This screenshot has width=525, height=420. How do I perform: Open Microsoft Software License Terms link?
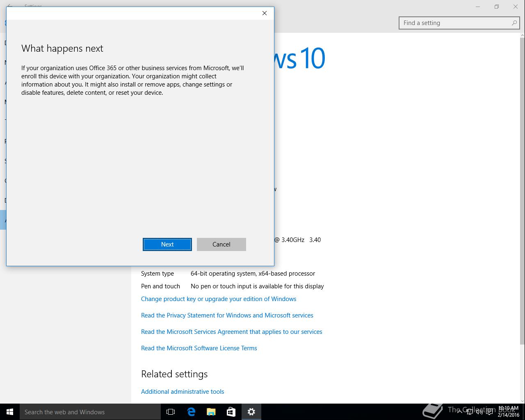click(199, 348)
